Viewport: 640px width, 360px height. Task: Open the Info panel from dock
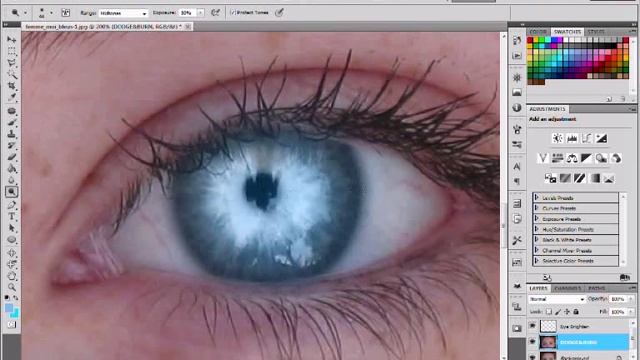[517, 108]
